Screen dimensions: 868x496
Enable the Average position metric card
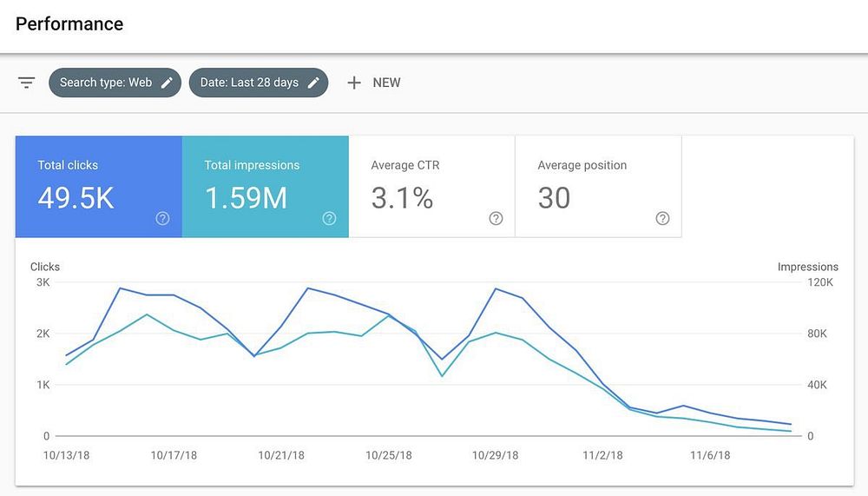click(598, 187)
